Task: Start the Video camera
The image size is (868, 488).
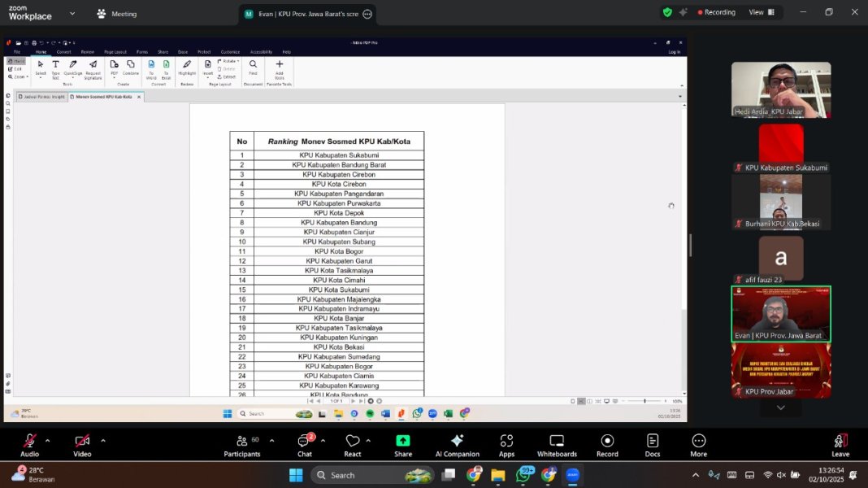Action: pos(82,445)
